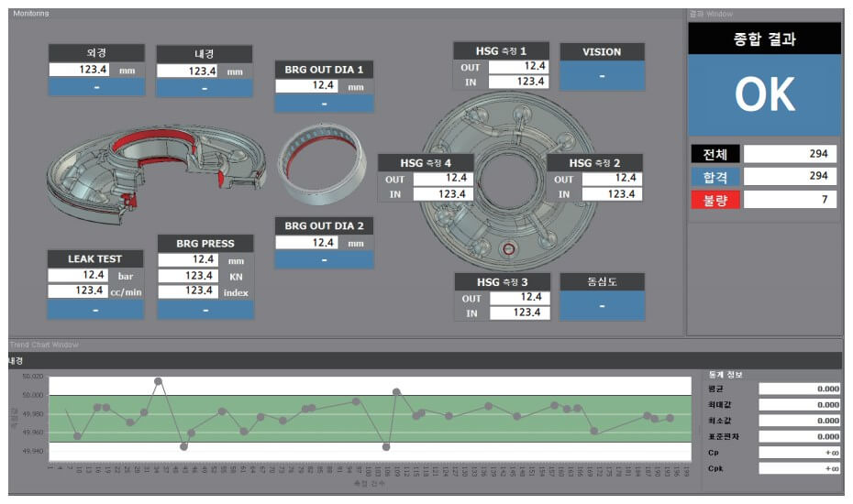Click the highest peak point on trend chart
853x504 pixels.
[158, 381]
